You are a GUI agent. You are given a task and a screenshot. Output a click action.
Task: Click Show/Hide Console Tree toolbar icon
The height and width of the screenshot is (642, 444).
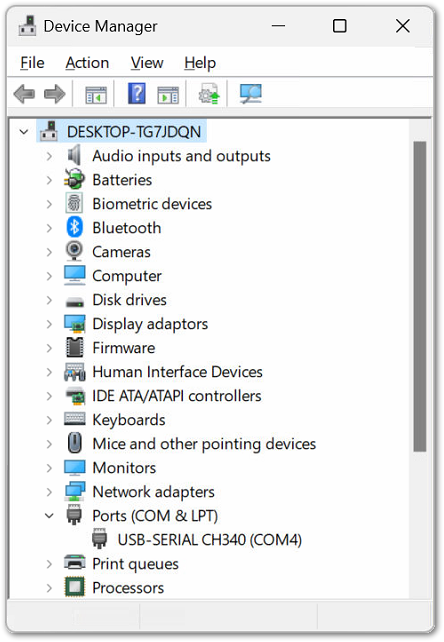coord(96,95)
